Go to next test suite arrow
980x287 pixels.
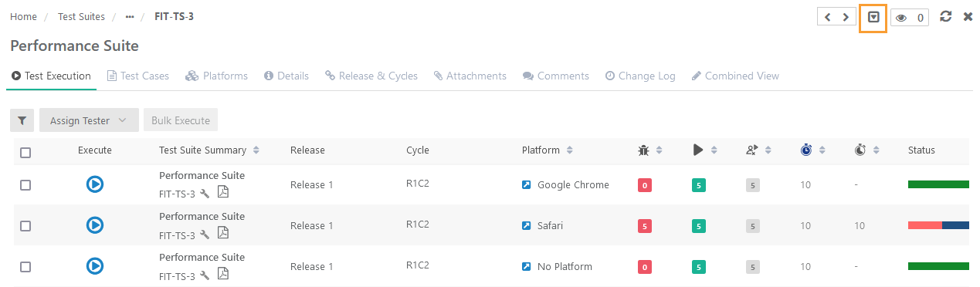[x=846, y=17]
